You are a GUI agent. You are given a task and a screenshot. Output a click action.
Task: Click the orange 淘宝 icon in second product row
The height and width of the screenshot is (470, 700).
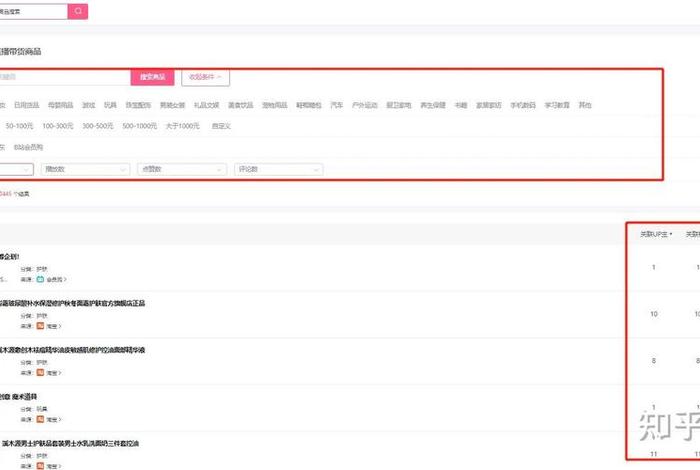(x=41, y=325)
